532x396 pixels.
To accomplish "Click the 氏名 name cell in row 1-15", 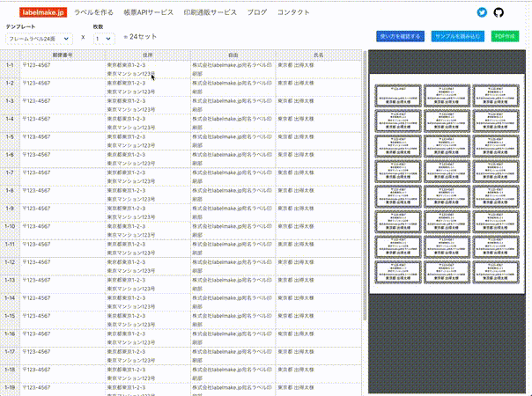I will (x=319, y=320).
